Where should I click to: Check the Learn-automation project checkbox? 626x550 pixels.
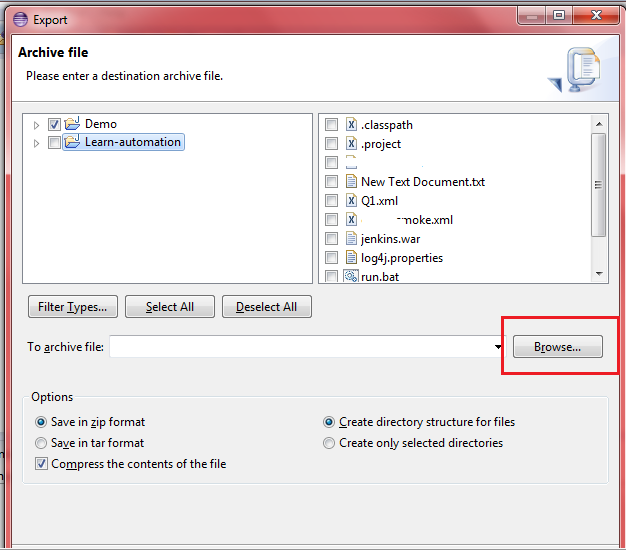point(54,142)
